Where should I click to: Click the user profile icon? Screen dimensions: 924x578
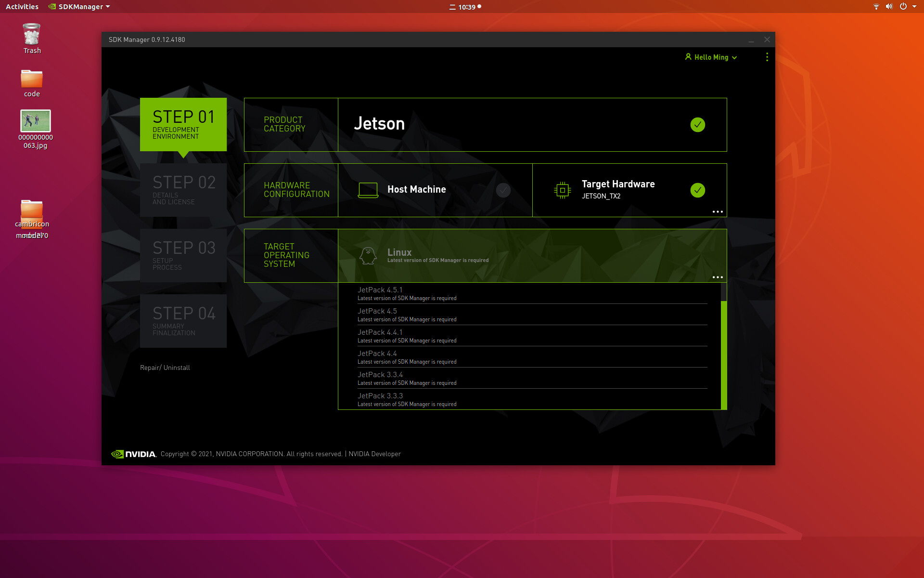(x=688, y=57)
